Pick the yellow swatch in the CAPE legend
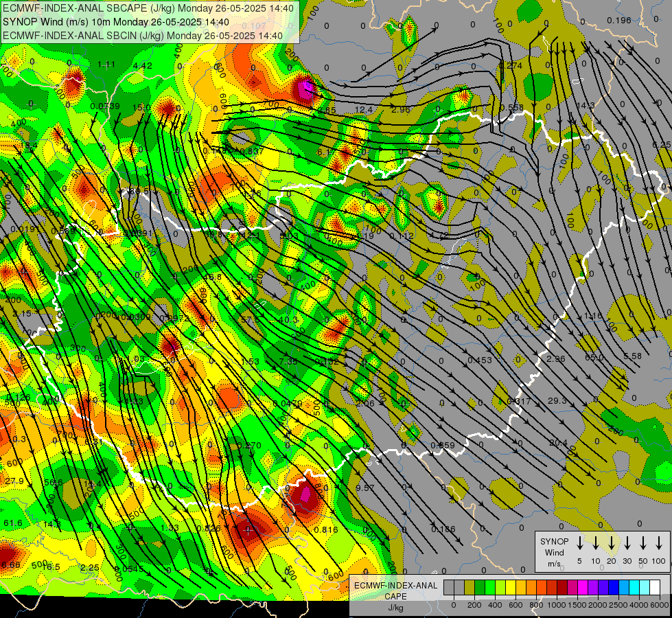This screenshot has height=618, width=672. click(511, 588)
